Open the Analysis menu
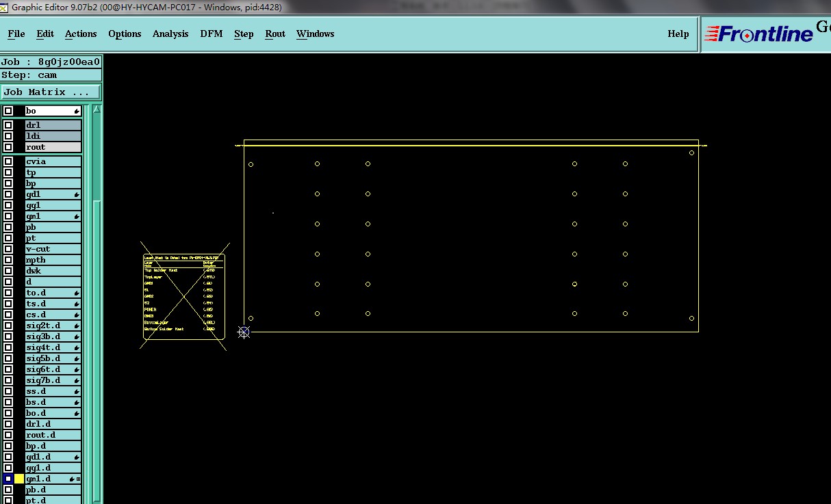 (x=170, y=34)
